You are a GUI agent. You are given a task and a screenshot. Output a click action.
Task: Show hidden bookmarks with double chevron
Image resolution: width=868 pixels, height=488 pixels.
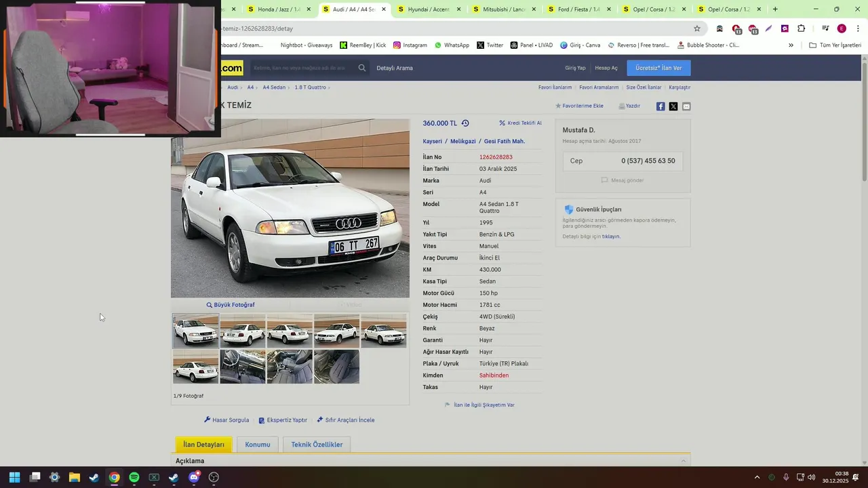(791, 45)
